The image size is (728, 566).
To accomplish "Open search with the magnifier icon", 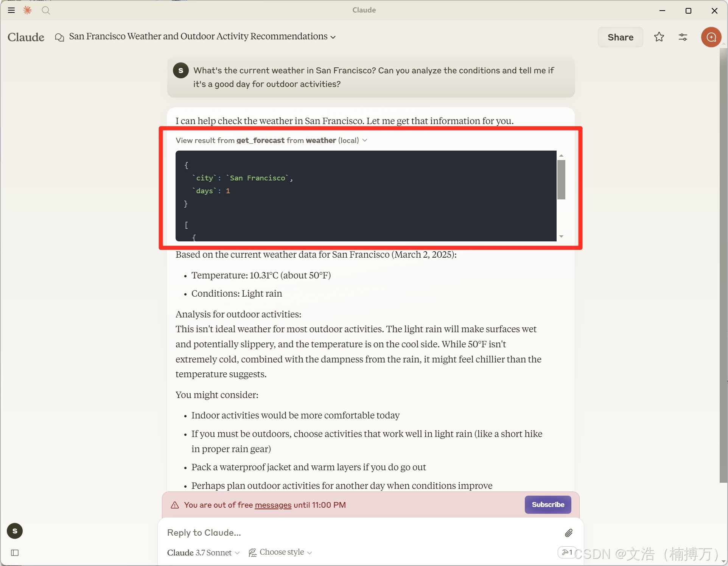I will 46,10.
